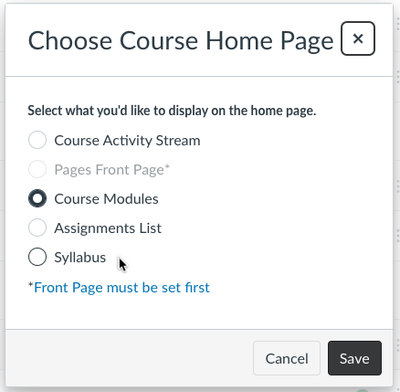Cancel the home page selection
The height and width of the screenshot is (392, 400).
tap(287, 358)
